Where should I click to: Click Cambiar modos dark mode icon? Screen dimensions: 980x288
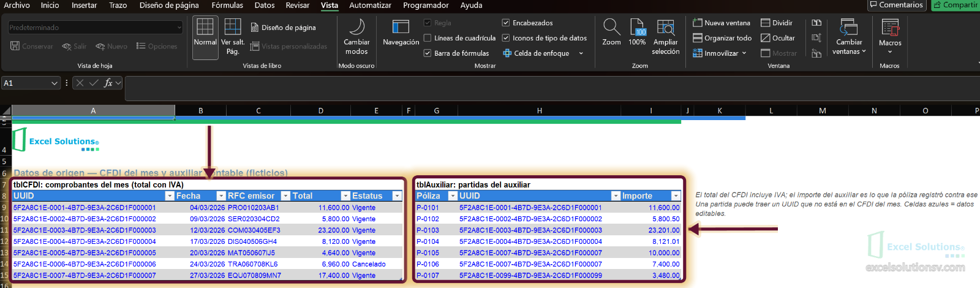pyautogui.click(x=356, y=37)
